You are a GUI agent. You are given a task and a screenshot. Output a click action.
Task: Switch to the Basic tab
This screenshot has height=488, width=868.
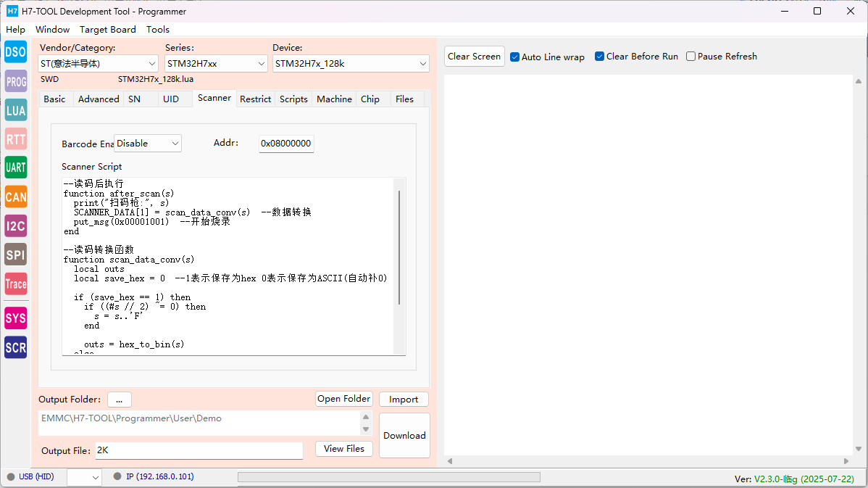click(55, 99)
